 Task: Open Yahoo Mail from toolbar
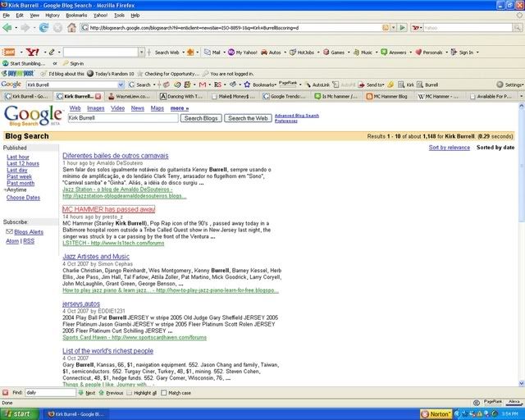coord(212,52)
